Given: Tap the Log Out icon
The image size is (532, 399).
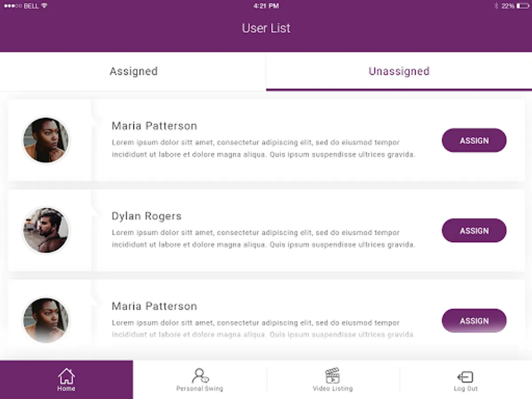Looking at the screenshot, I should (465, 377).
